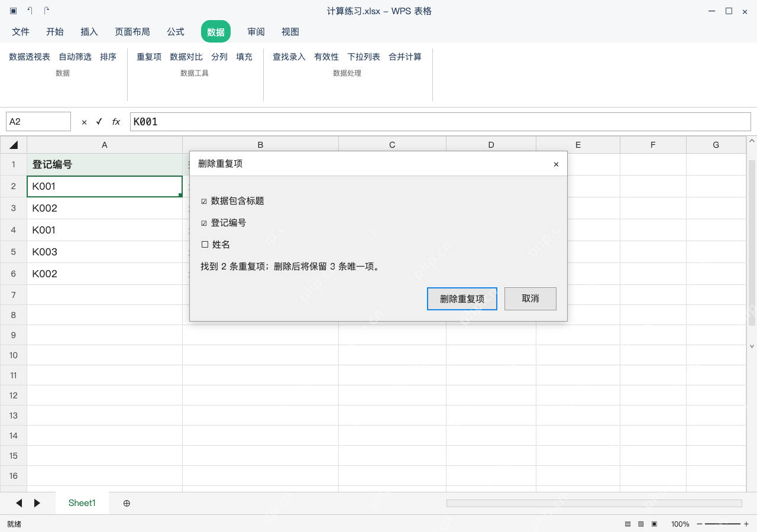
Task: Select cell A5 containing K003
Action: 105,252
